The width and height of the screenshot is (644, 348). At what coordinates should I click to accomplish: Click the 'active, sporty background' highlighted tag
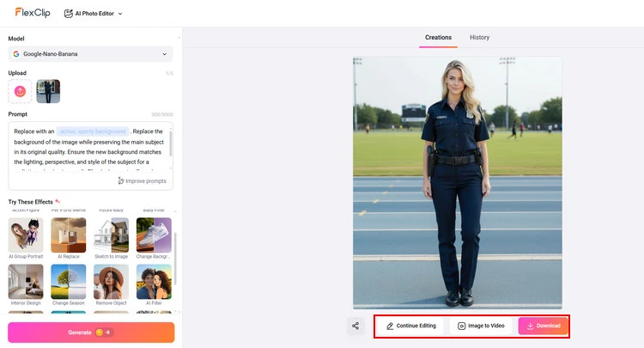click(x=93, y=131)
